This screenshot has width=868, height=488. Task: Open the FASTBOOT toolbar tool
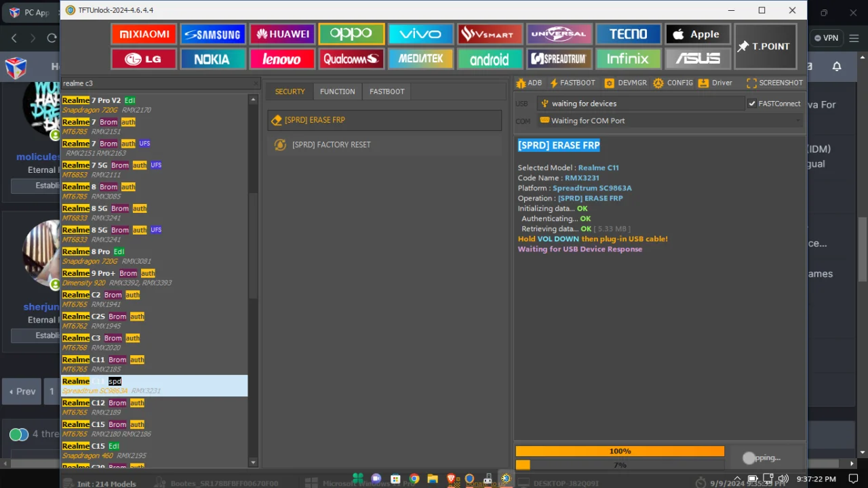pos(572,83)
